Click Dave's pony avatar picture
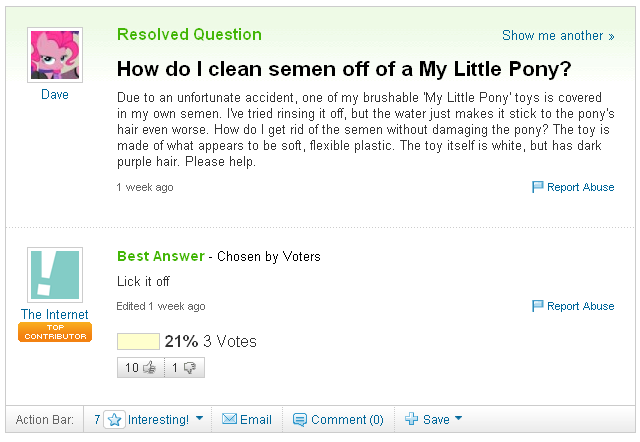 point(55,56)
